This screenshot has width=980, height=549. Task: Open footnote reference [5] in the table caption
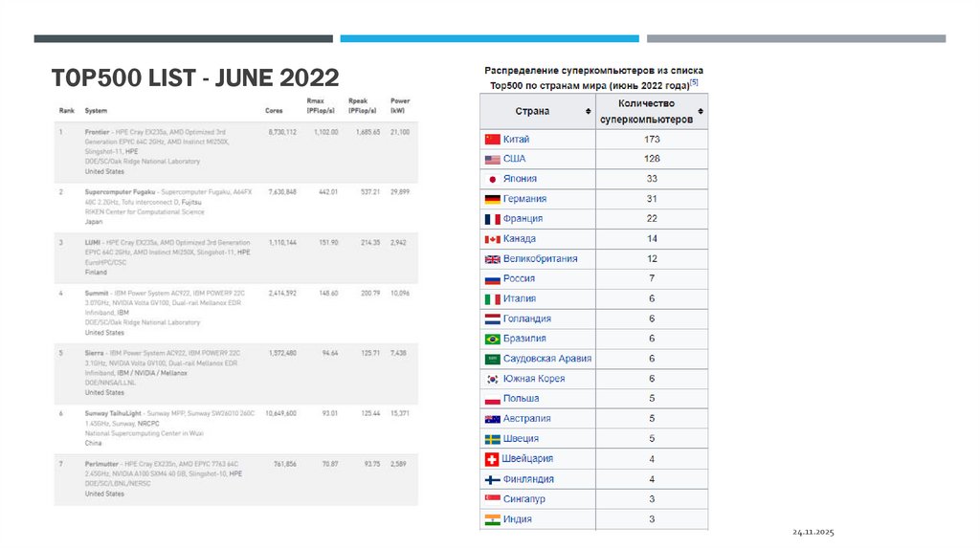[x=694, y=82]
